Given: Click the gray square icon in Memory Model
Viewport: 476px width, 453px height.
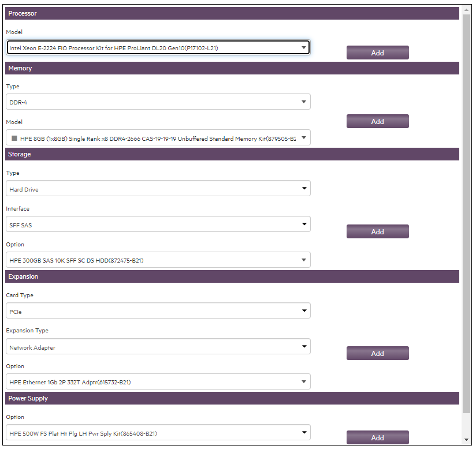Looking at the screenshot, I should tap(14, 138).
